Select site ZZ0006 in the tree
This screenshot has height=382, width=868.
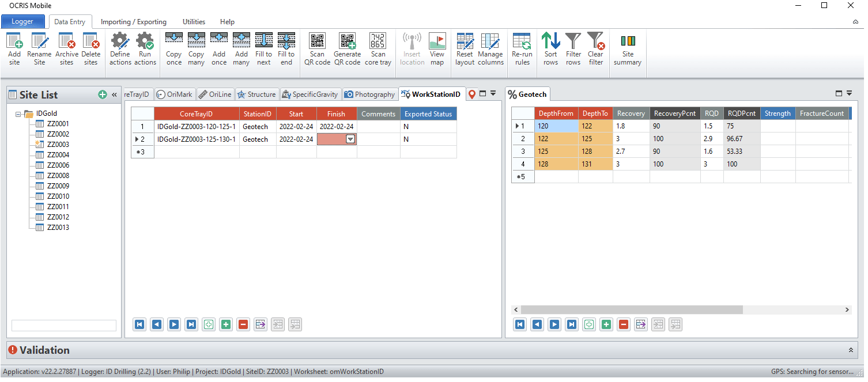pos(58,165)
